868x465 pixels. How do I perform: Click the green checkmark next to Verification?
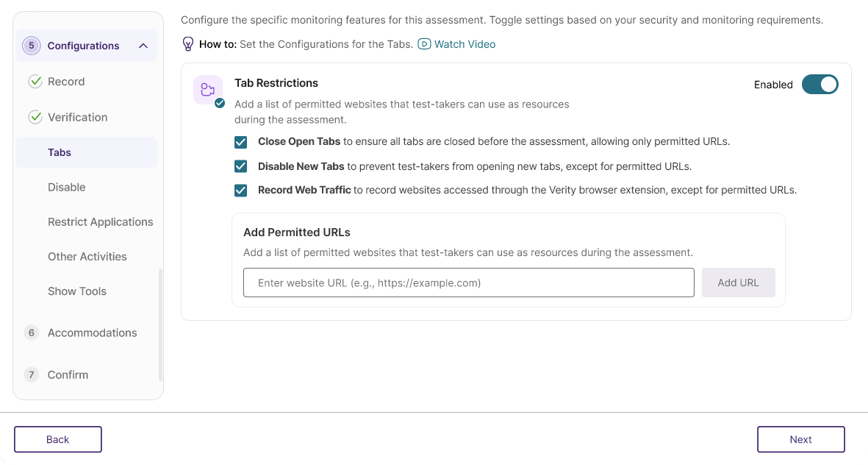(x=35, y=117)
